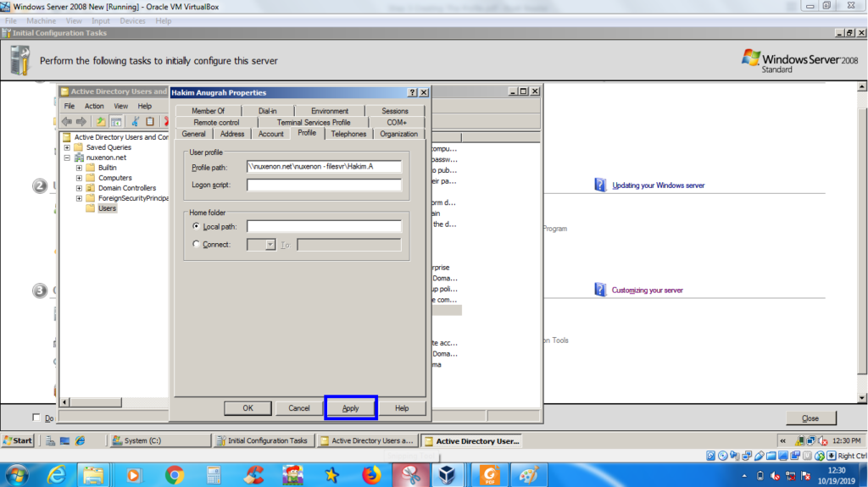Click the Cut scissors toolbar icon
The height and width of the screenshot is (487, 868).
pos(135,122)
